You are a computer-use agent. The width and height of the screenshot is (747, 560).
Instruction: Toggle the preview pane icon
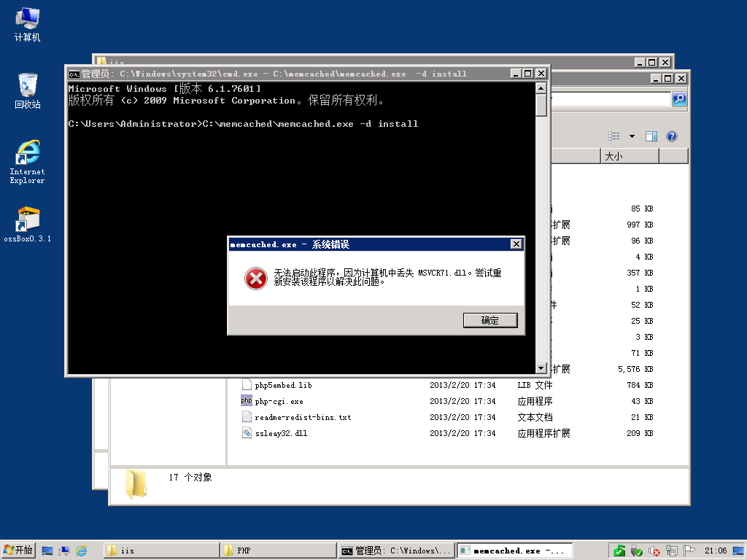coord(651,136)
